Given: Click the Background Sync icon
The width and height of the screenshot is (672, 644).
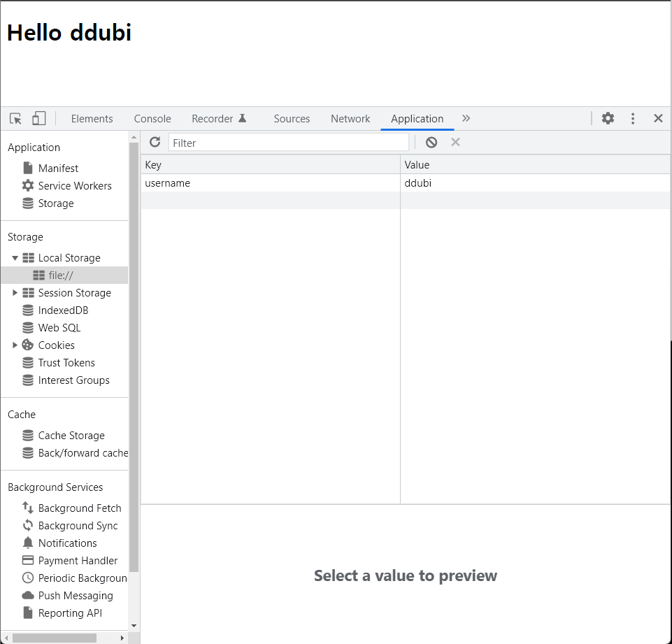Looking at the screenshot, I should tap(28, 525).
